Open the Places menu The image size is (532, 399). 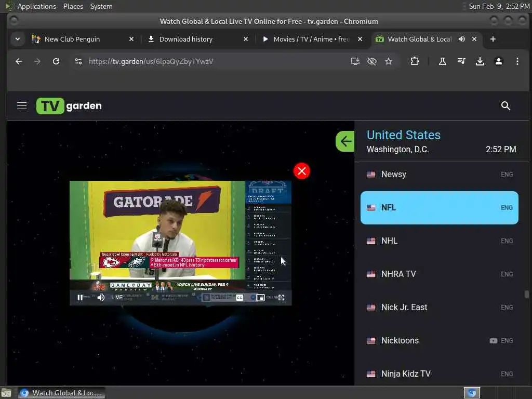(73, 6)
